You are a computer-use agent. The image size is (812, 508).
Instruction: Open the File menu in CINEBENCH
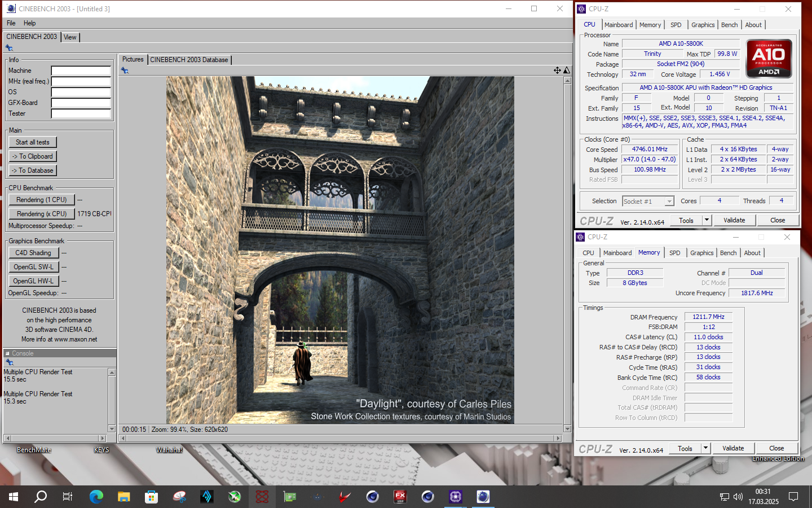(x=11, y=23)
